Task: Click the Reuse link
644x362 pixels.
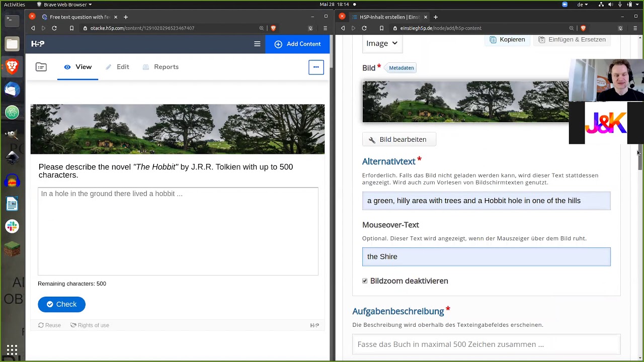Action: pos(49,325)
